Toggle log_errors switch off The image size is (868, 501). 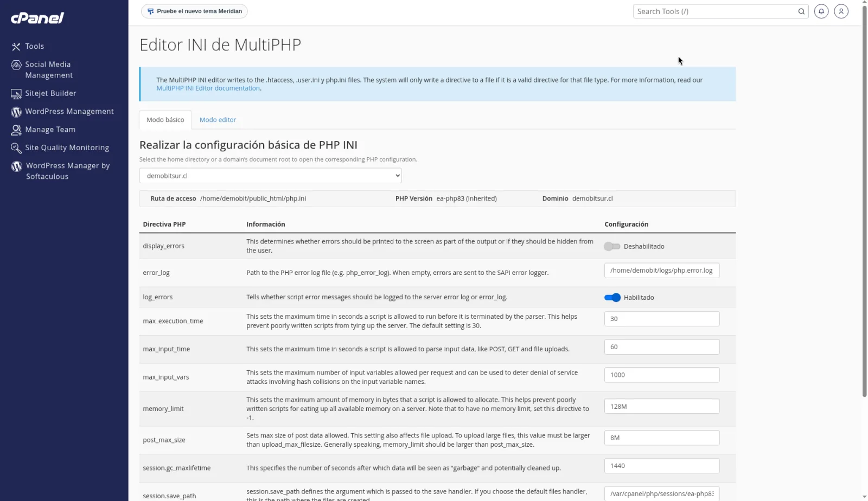coord(612,297)
